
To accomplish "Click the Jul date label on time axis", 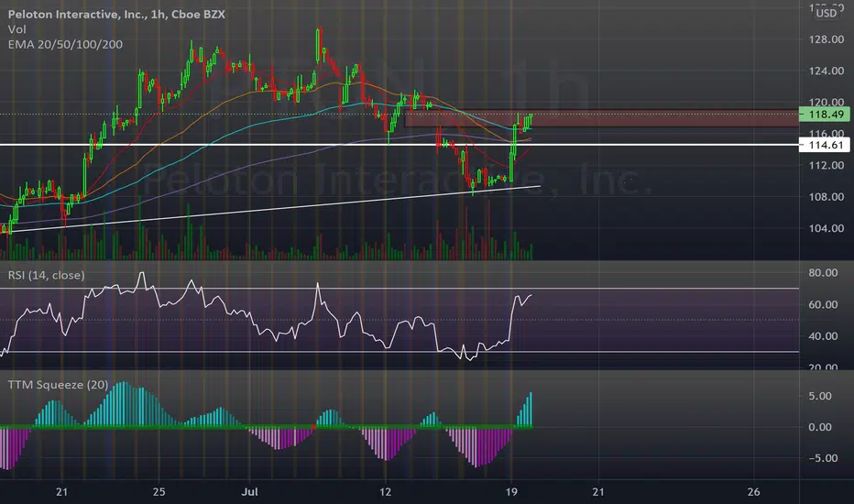I will pos(249,492).
